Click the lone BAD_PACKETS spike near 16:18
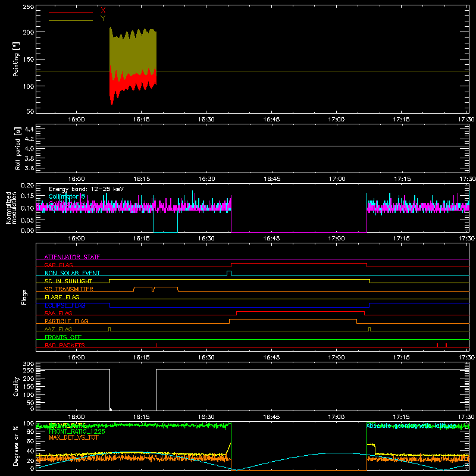Screen dimensions: 476x476 point(156,345)
